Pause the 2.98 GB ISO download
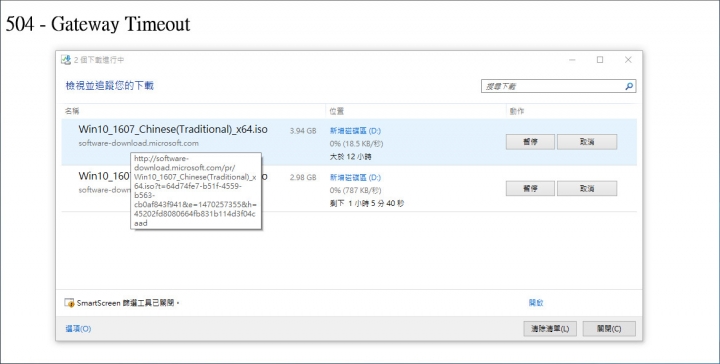 click(x=530, y=189)
